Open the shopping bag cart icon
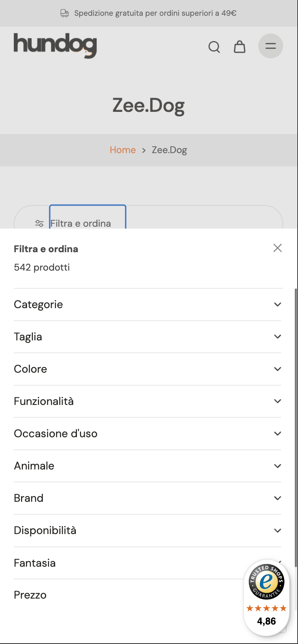 click(239, 47)
